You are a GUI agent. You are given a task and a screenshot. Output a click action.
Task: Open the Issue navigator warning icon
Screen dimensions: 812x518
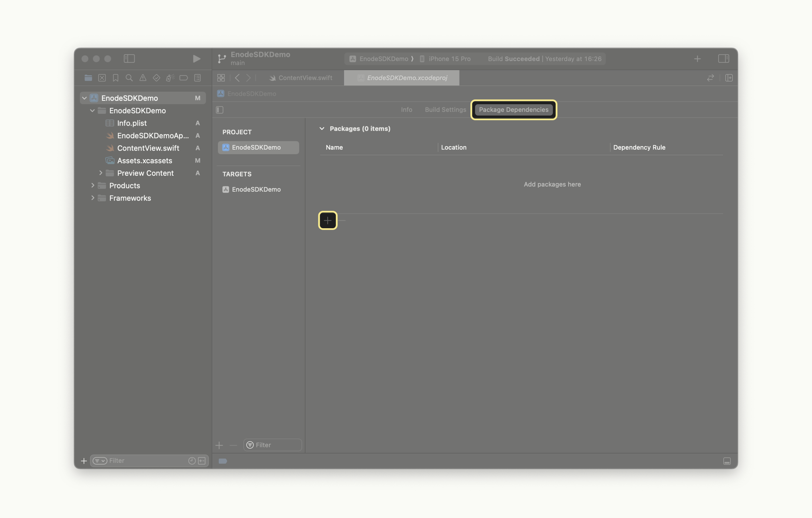tap(143, 78)
